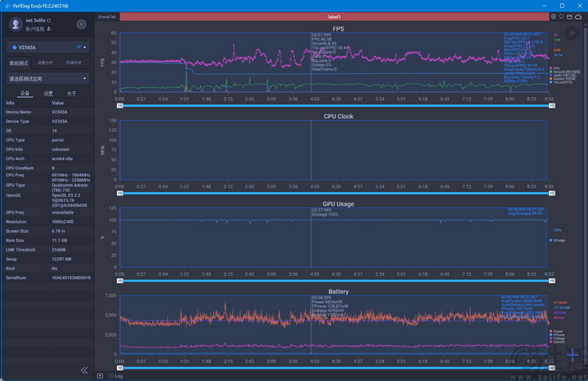Open account info (账户信息) link
This screenshot has width=588, height=381.
[x=35, y=29]
